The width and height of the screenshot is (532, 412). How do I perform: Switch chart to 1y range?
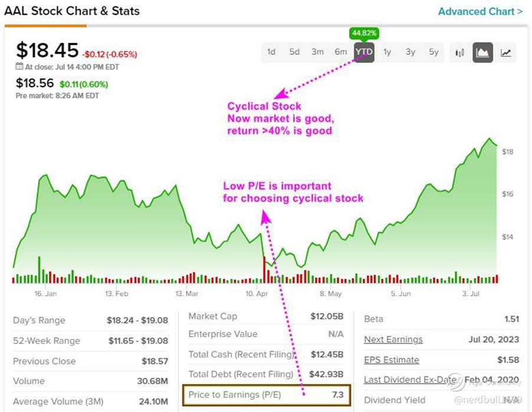[x=387, y=52]
